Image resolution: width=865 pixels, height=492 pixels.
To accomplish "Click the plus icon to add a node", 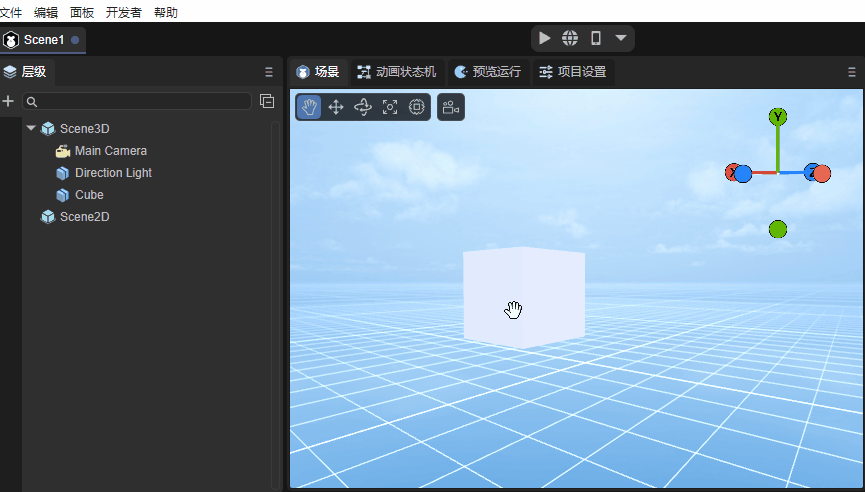I will click(x=9, y=101).
